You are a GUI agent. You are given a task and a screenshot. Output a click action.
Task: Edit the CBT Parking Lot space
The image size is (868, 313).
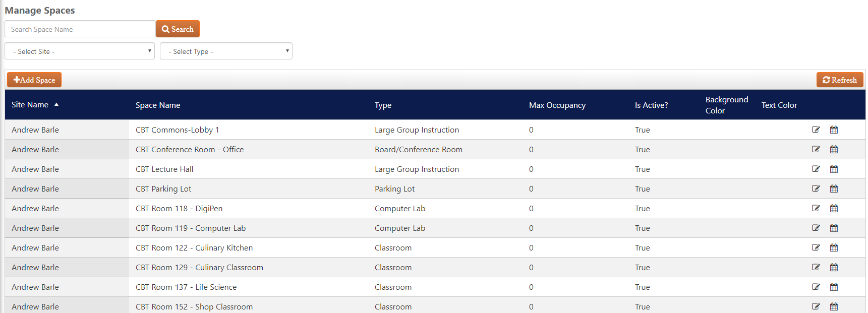pyautogui.click(x=816, y=189)
